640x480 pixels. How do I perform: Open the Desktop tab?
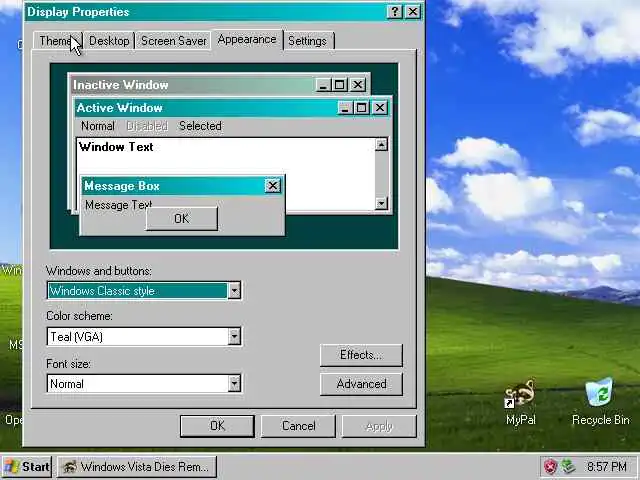pyautogui.click(x=109, y=41)
